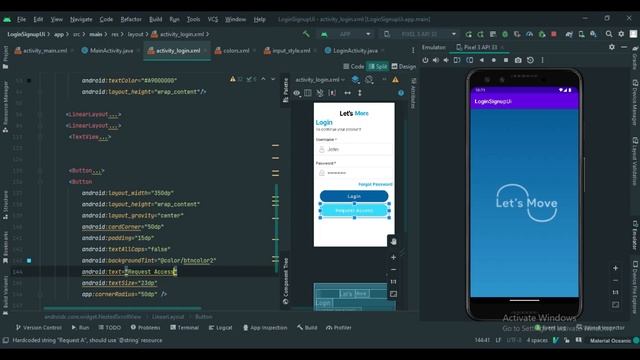
Task: Toggle the Attributes side panel
Action: [413, 93]
